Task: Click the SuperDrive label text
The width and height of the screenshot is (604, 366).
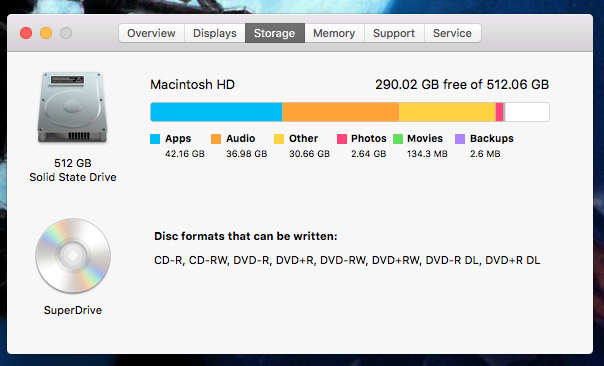Action: click(73, 310)
